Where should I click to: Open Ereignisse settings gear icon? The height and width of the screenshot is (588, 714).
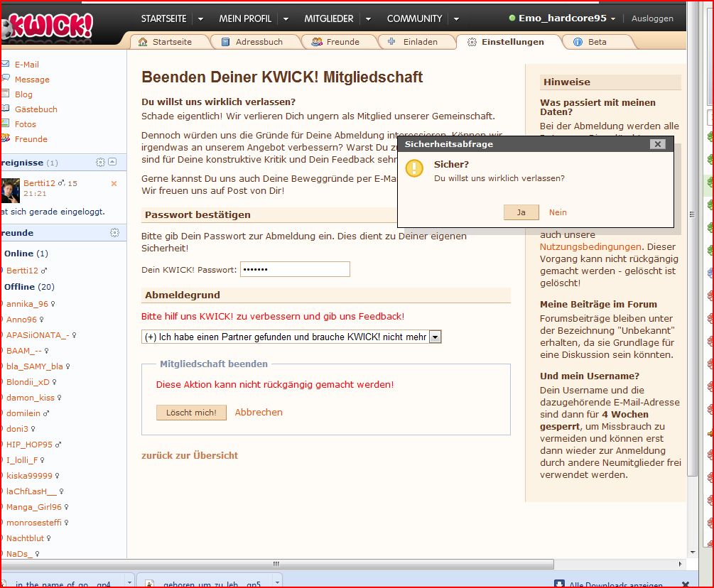[100, 163]
